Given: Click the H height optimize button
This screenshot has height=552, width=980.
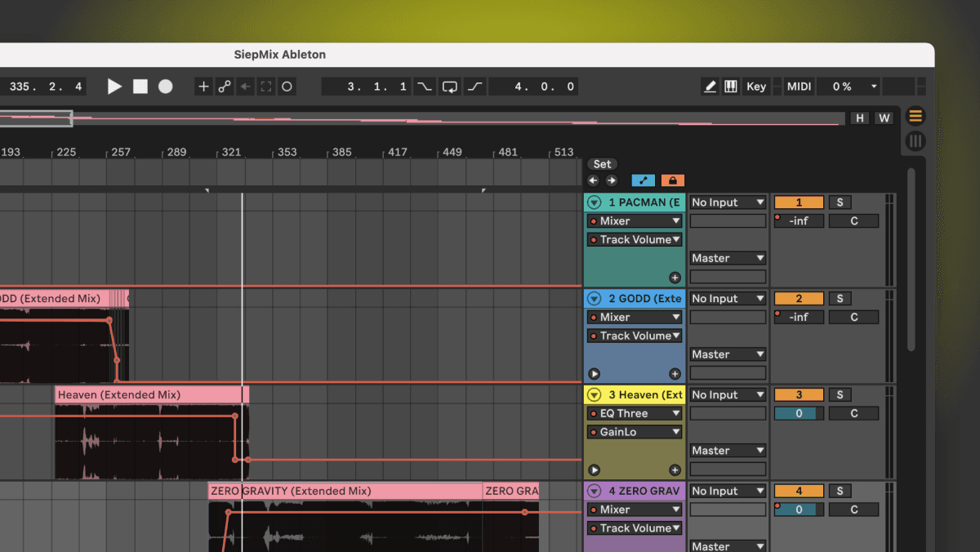Looking at the screenshot, I should 859,118.
